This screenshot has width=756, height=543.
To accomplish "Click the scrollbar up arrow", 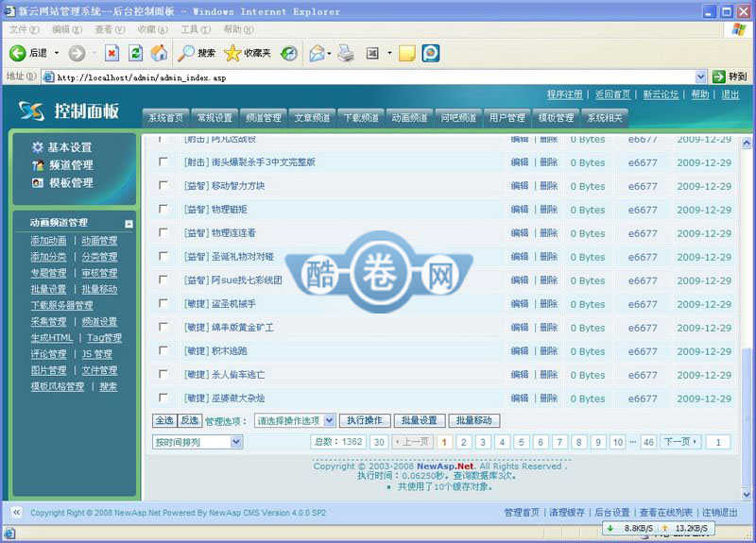I will pos(747,143).
